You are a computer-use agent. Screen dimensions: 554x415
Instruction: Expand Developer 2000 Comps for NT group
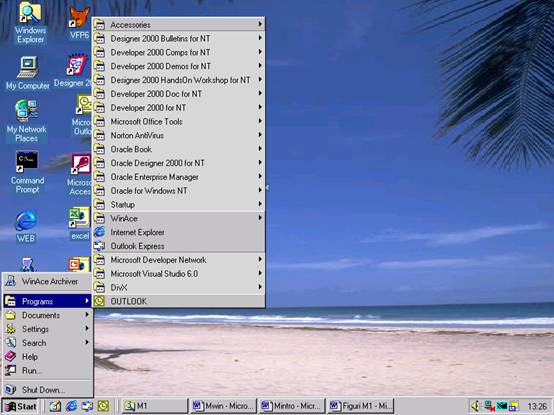[178, 52]
